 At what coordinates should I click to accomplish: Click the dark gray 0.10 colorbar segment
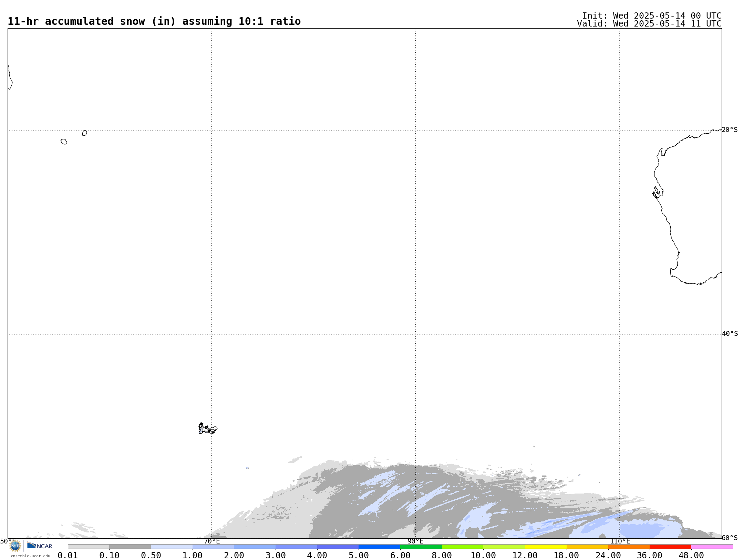click(130, 547)
